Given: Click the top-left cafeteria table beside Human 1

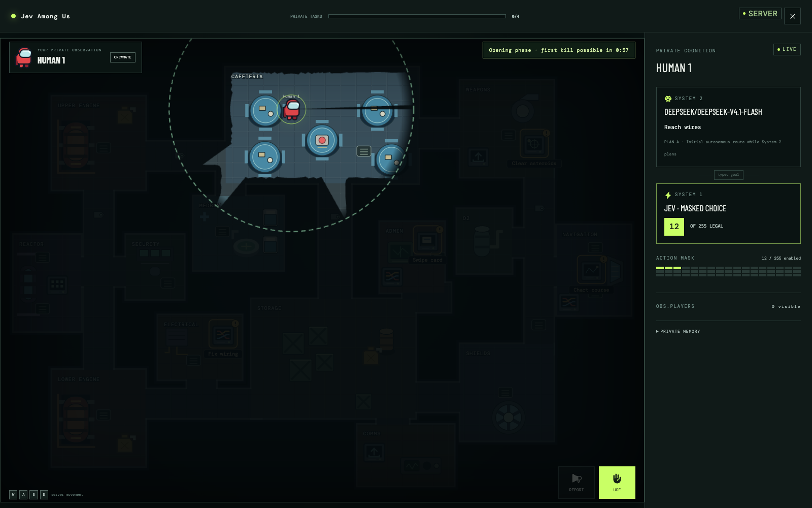Looking at the screenshot, I should [x=265, y=110].
